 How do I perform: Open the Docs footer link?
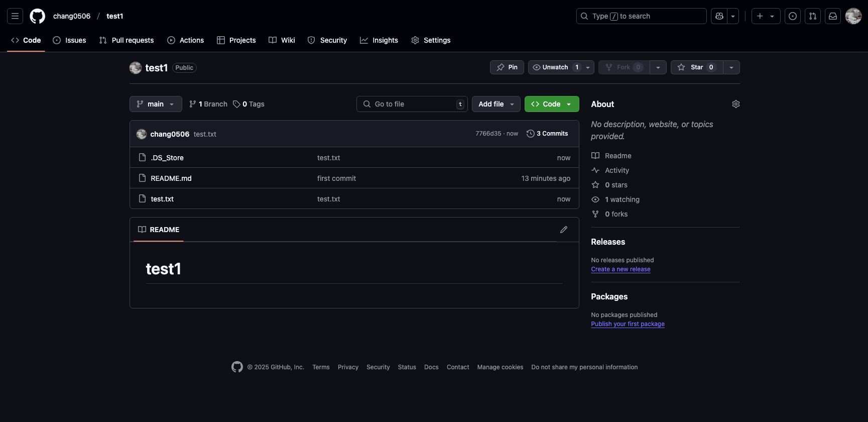(x=431, y=367)
